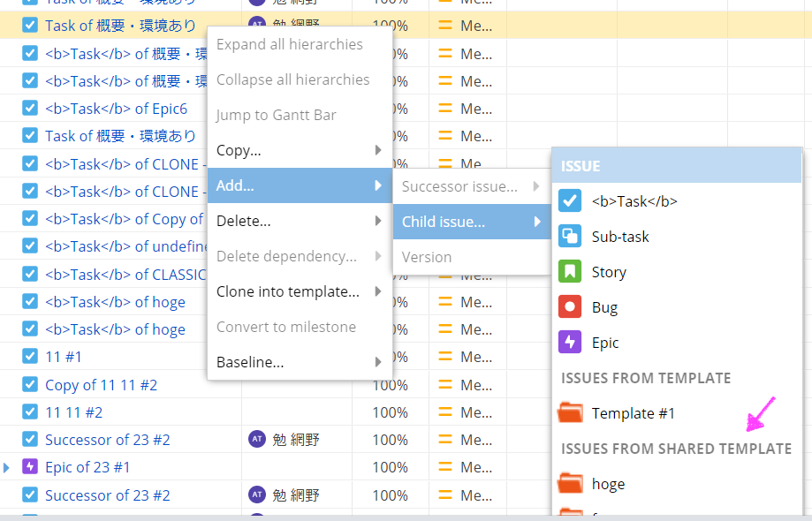Click the medium priority icon in Epic of 23 #1 row
This screenshot has height=521, width=812.
point(445,467)
